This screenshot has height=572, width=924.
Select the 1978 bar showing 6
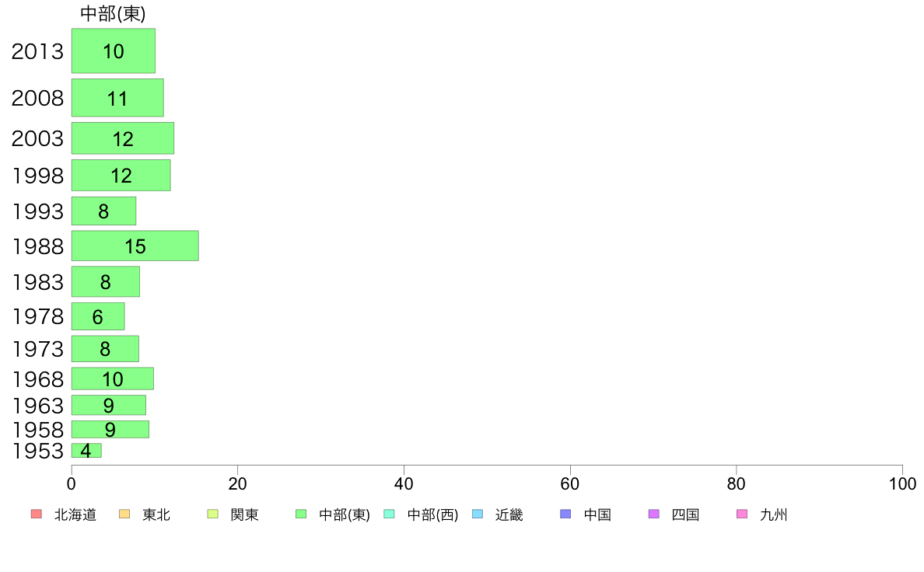pos(98,316)
